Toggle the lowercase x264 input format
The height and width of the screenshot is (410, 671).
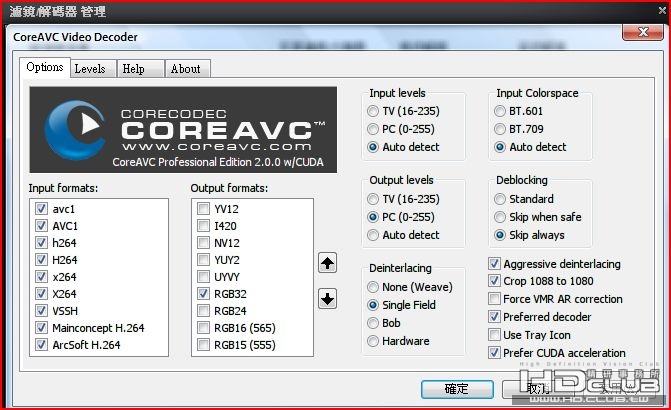tap(41, 277)
